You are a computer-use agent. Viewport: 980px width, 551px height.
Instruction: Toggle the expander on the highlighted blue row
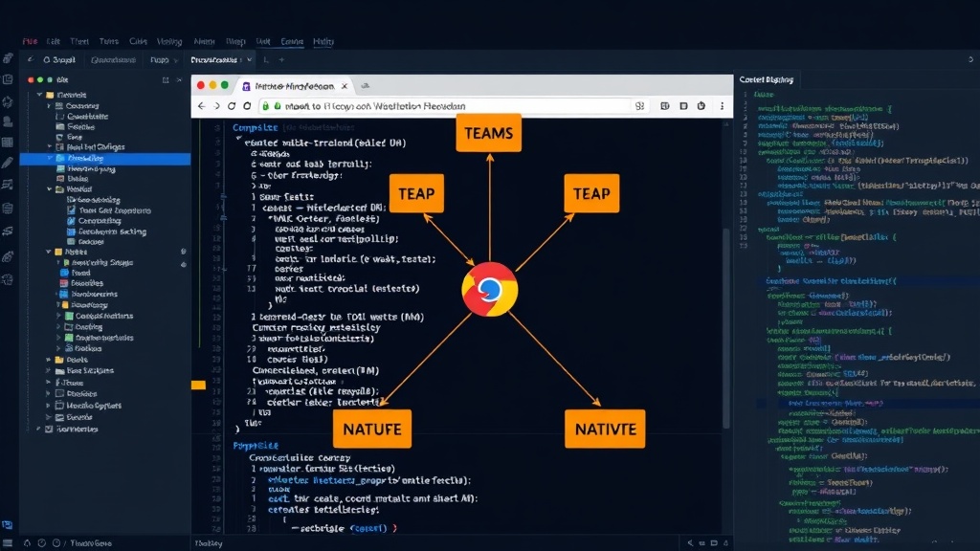pyautogui.click(x=50, y=159)
